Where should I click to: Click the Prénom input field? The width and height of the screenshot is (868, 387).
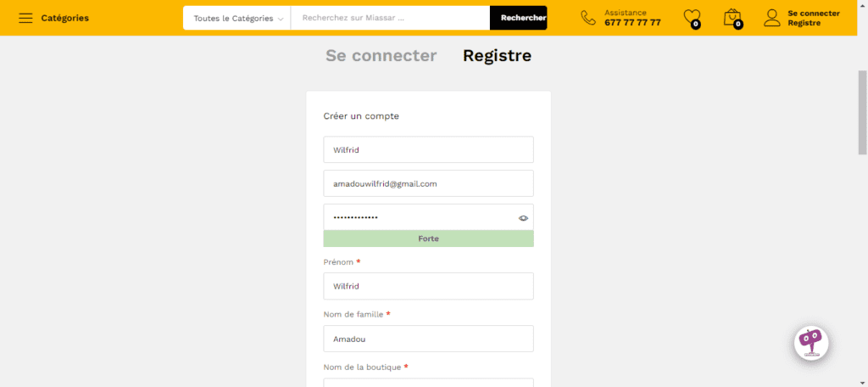click(428, 286)
